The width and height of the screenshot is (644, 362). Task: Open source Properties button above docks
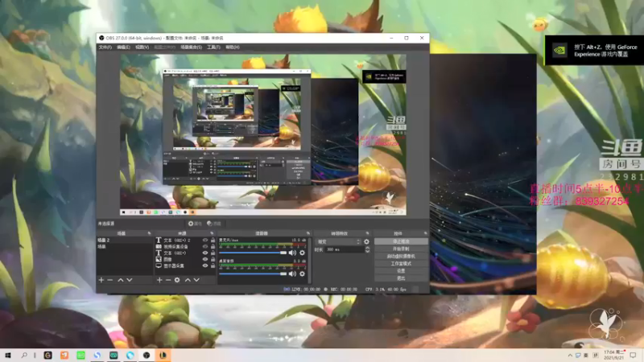195,224
